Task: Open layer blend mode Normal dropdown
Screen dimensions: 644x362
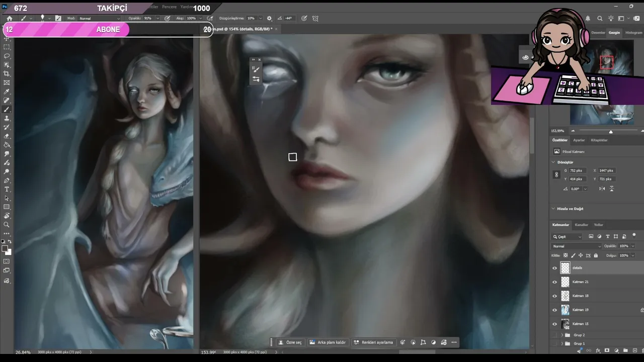Action: [x=577, y=246]
